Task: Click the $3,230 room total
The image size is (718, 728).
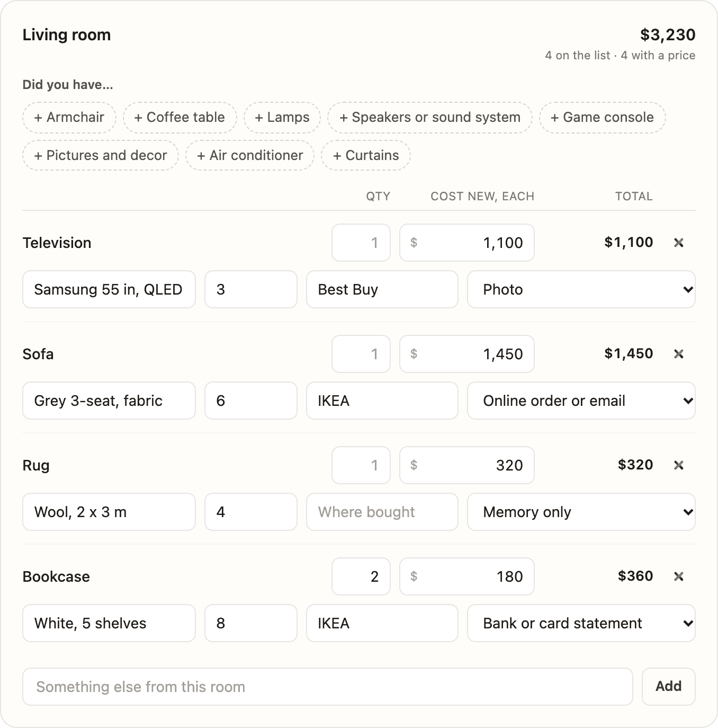Action: [668, 35]
